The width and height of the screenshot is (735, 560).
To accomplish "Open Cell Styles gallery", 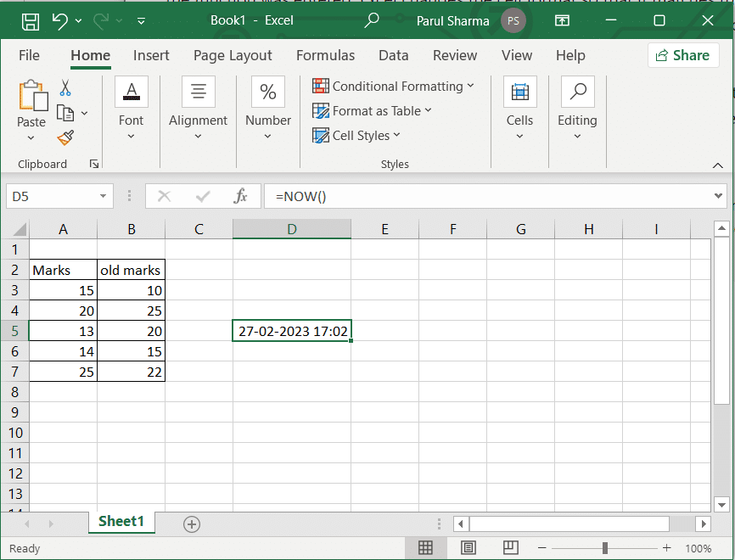I will 356,136.
